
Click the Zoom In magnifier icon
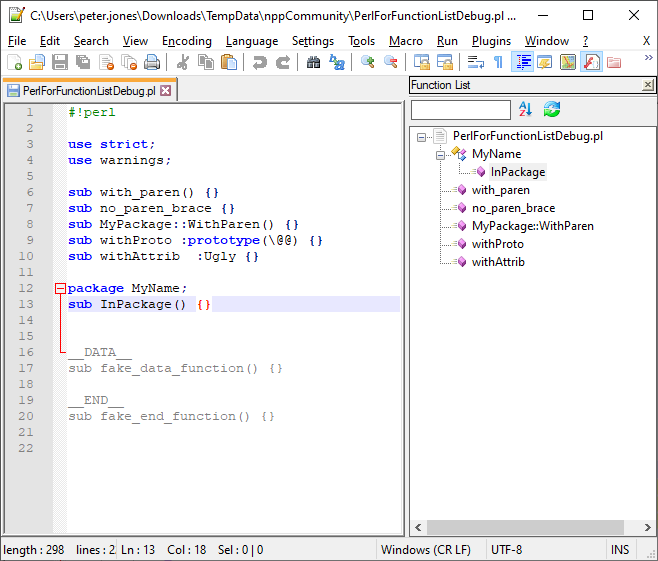click(367, 63)
